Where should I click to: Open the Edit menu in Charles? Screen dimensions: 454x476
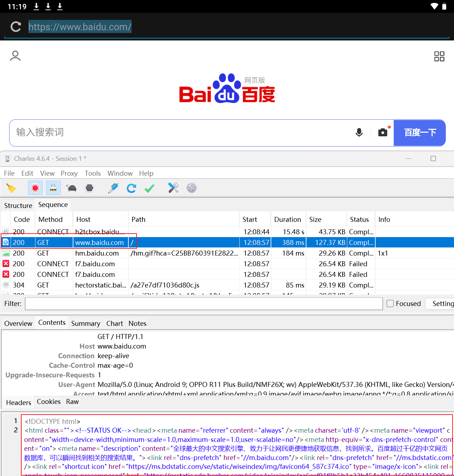[x=27, y=173]
